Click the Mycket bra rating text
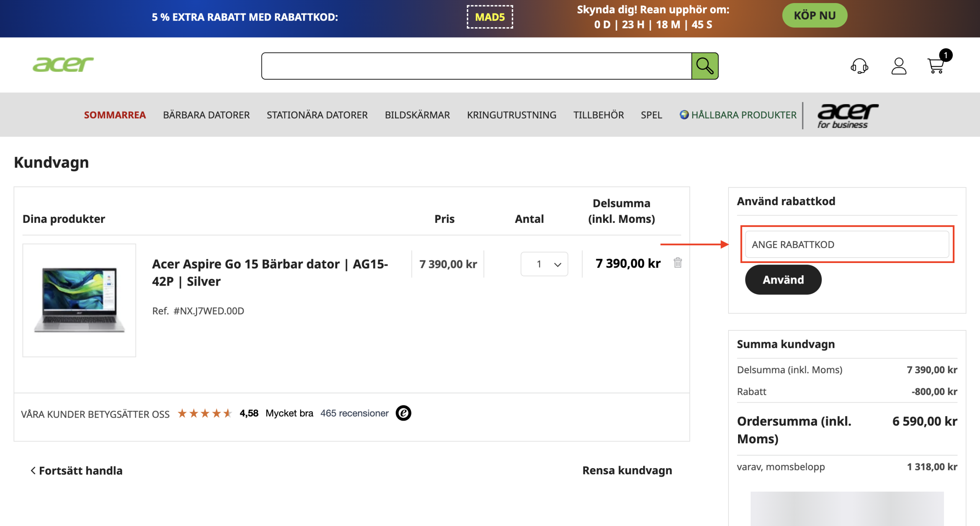The image size is (980, 526). [x=289, y=413]
